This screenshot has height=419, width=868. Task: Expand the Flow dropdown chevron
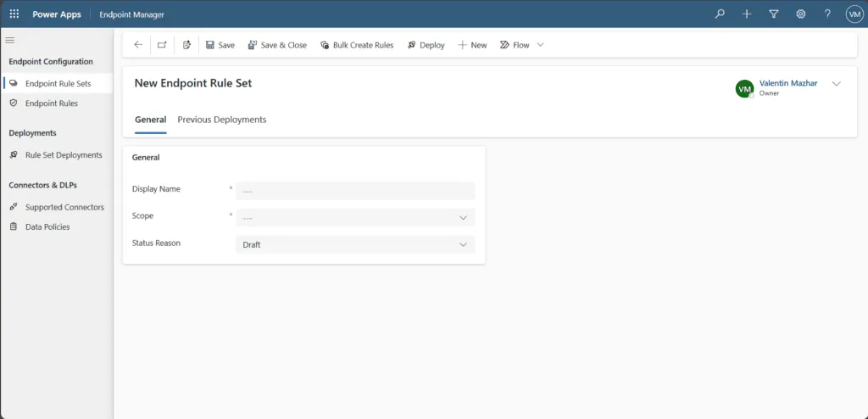[541, 45]
